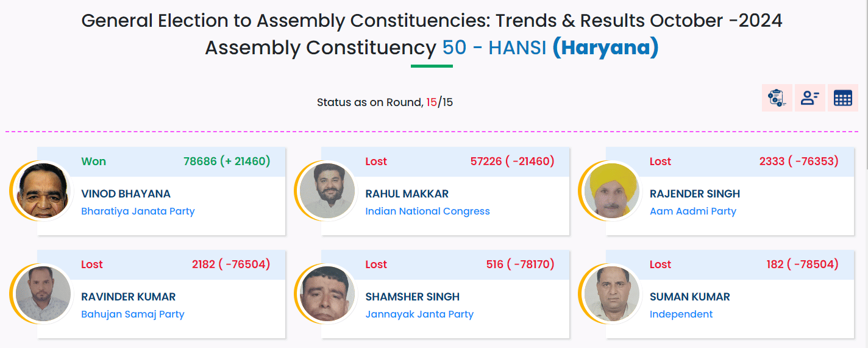Click Ravinder Kumar's candidate photo
The height and width of the screenshot is (348, 868).
41,294
